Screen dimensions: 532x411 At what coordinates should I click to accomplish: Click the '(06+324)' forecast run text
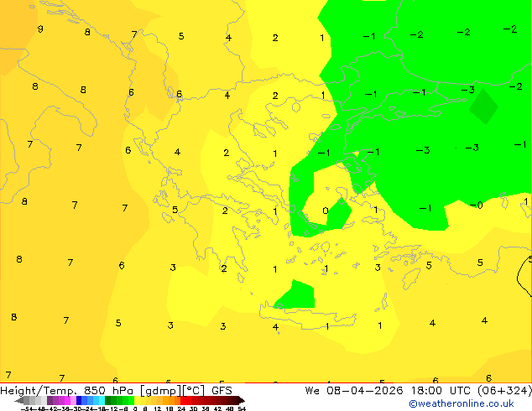click(504, 391)
